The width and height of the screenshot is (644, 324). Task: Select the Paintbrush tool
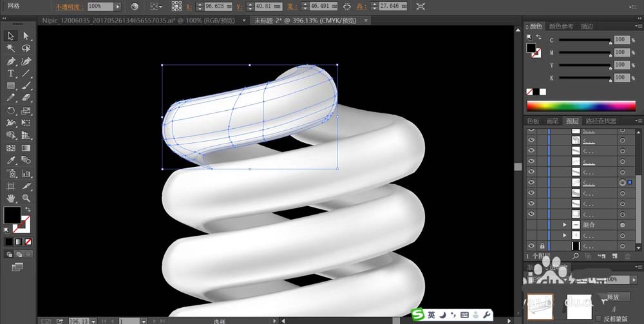26,86
